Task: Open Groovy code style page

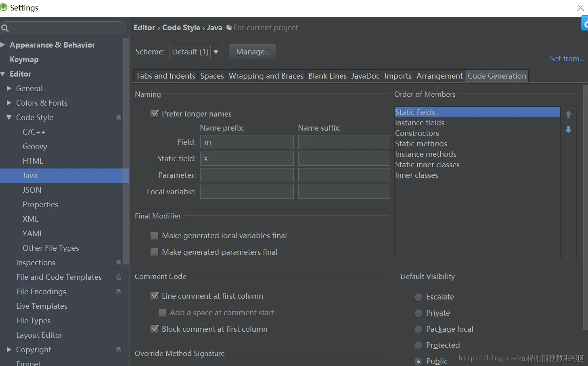Action: (x=35, y=146)
